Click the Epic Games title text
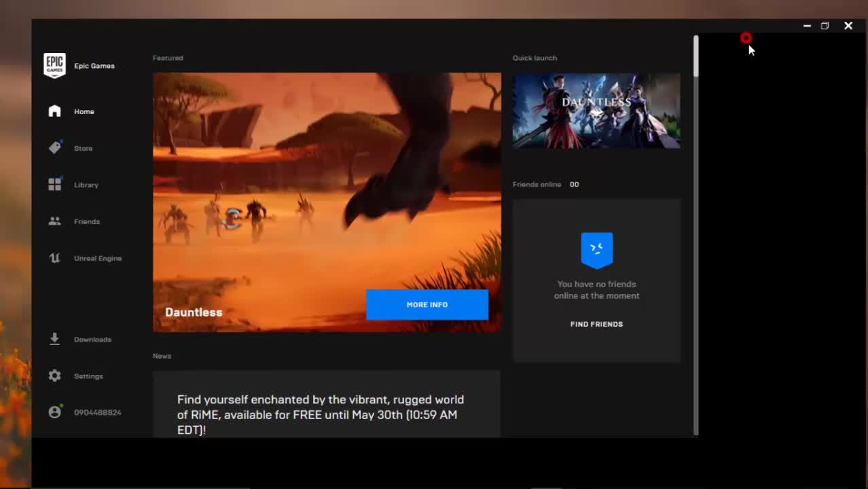Image resolution: width=868 pixels, height=489 pixels. point(94,66)
